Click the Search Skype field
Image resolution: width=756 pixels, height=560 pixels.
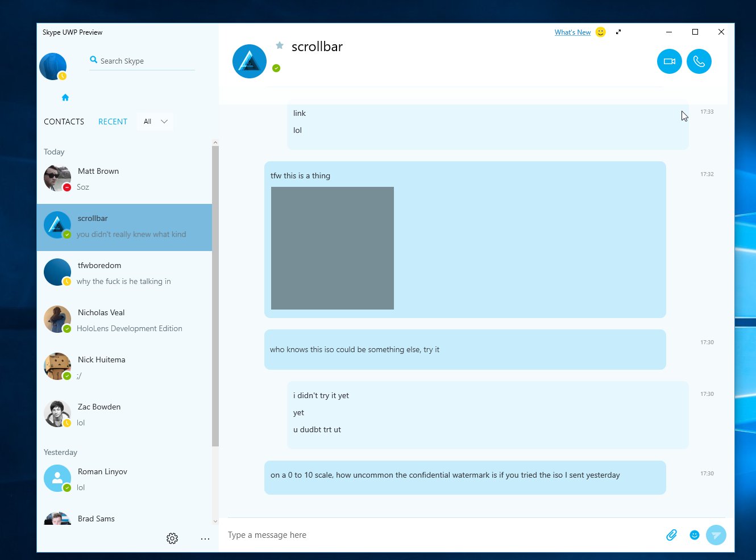142,61
